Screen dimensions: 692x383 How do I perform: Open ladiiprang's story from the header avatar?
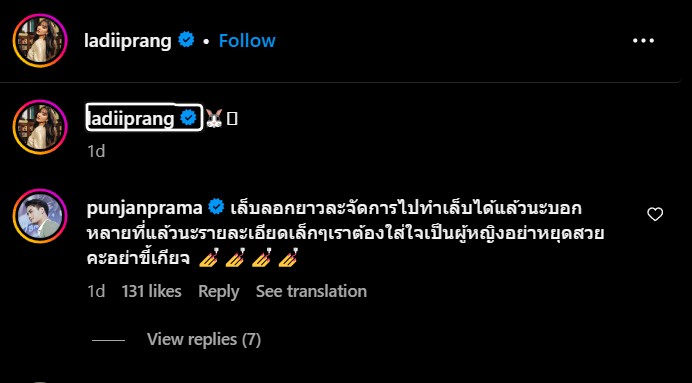point(40,41)
